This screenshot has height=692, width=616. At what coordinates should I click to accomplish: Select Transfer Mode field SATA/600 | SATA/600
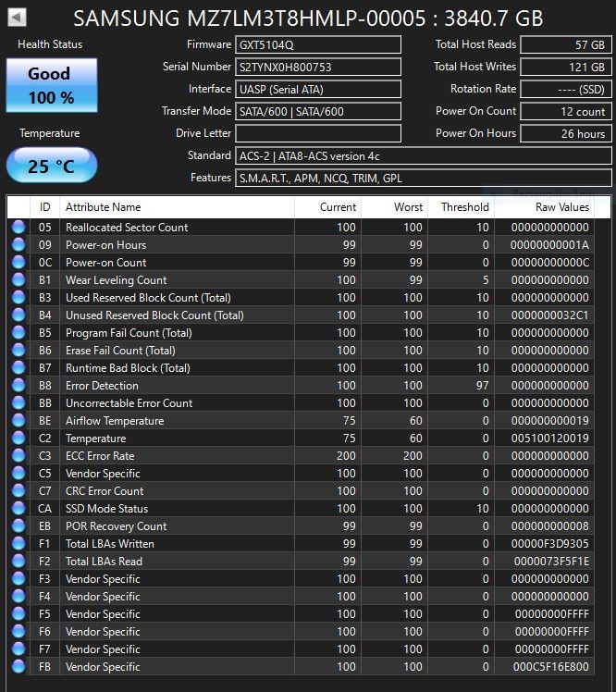coord(317,111)
